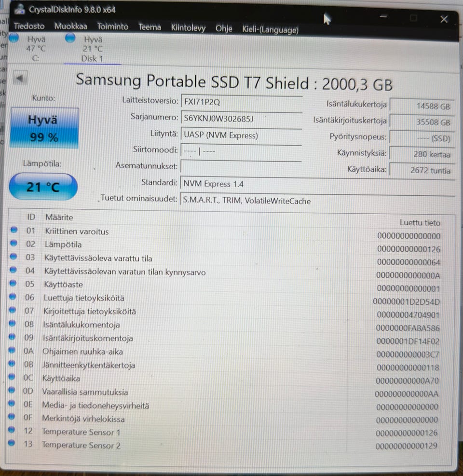This screenshot has height=476, width=463.
Task: Open the Muokkaa menu
Action: pyautogui.click(x=71, y=27)
